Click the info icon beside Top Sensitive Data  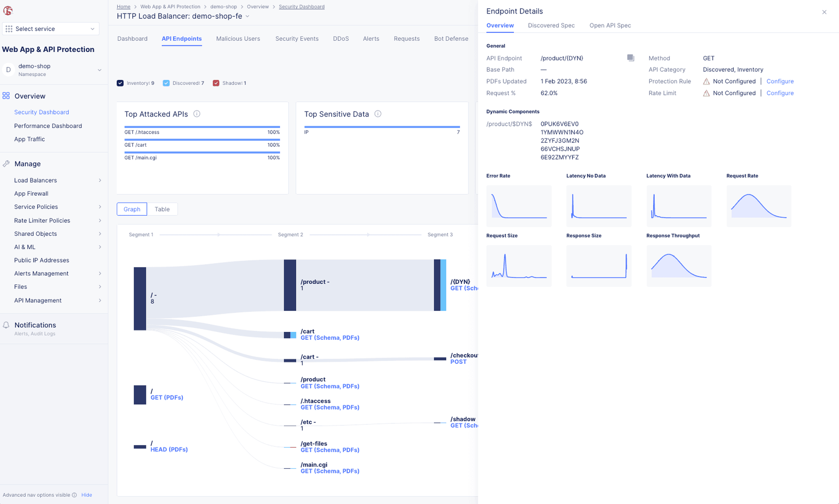(378, 114)
